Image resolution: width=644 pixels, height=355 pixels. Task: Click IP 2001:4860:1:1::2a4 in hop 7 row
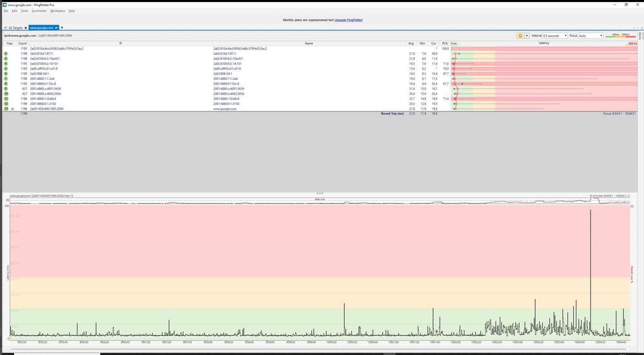pyautogui.click(x=42, y=79)
